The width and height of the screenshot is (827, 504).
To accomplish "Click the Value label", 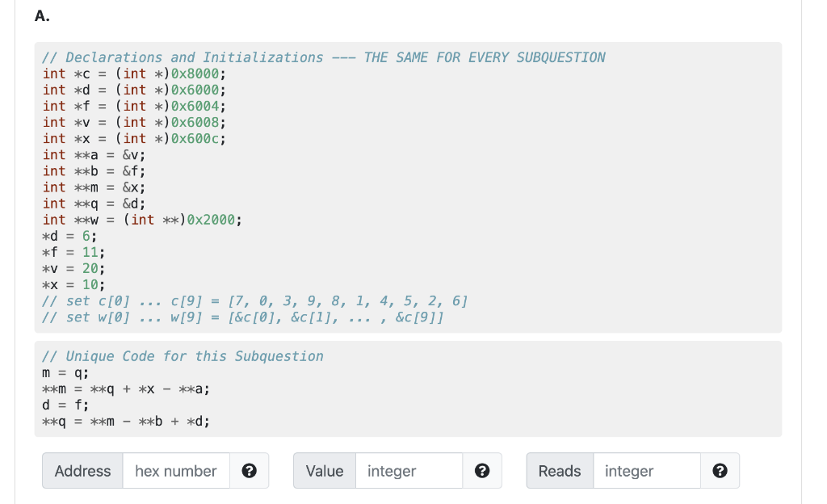I will pyautogui.click(x=324, y=471).
